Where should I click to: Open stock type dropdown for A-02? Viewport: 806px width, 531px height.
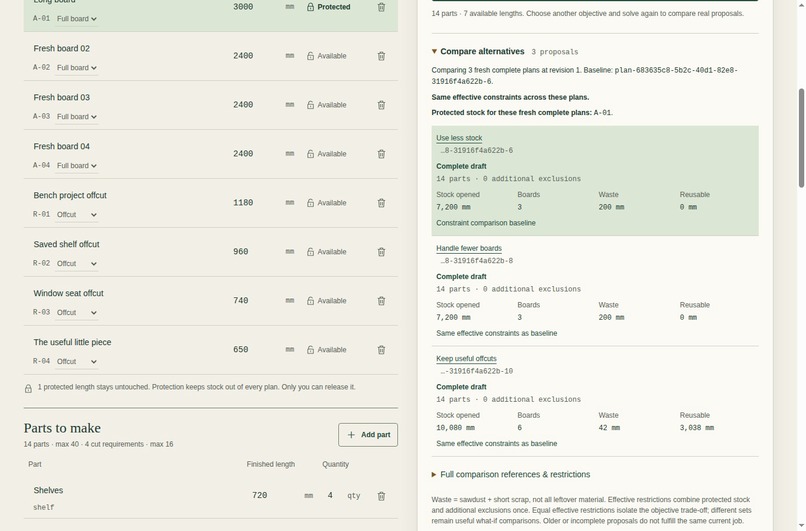click(77, 68)
